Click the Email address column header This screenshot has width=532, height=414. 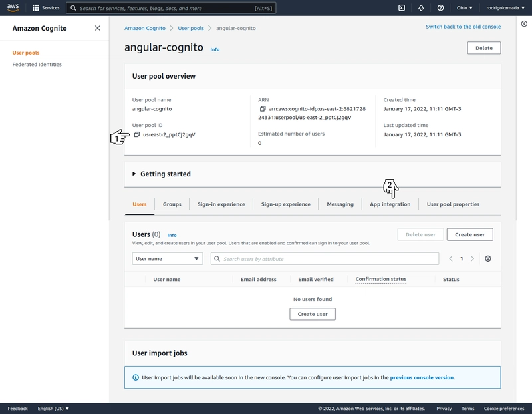259,279
